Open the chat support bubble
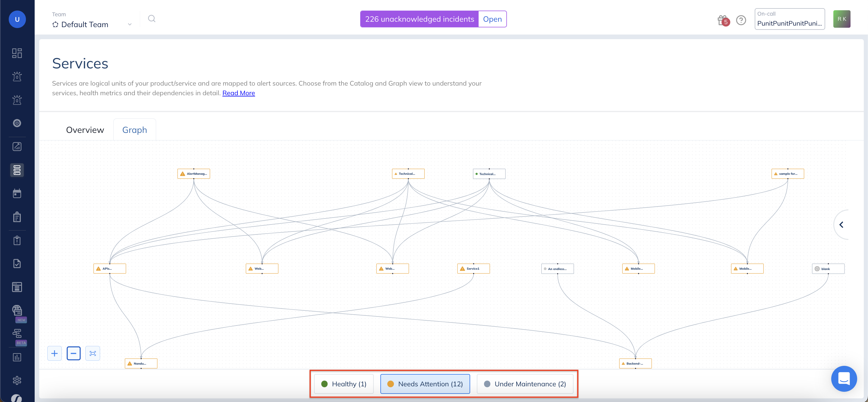Image resolution: width=868 pixels, height=402 pixels. click(844, 378)
